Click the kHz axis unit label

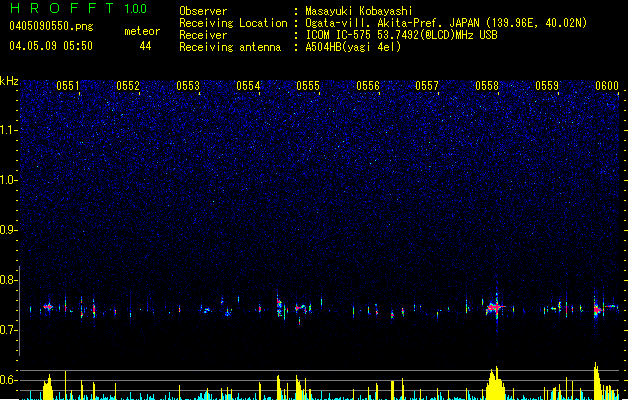click(x=9, y=81)
